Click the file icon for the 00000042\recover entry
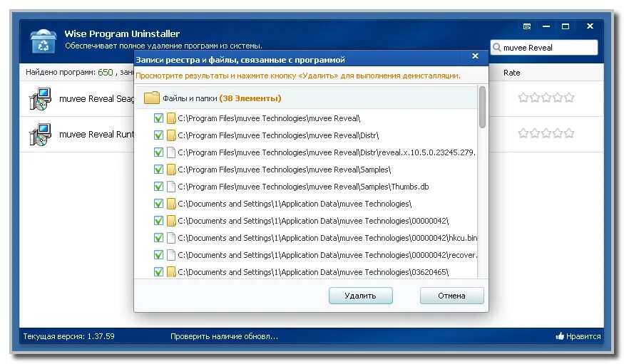This screenshot has width=624, height=364. (171, 255)
